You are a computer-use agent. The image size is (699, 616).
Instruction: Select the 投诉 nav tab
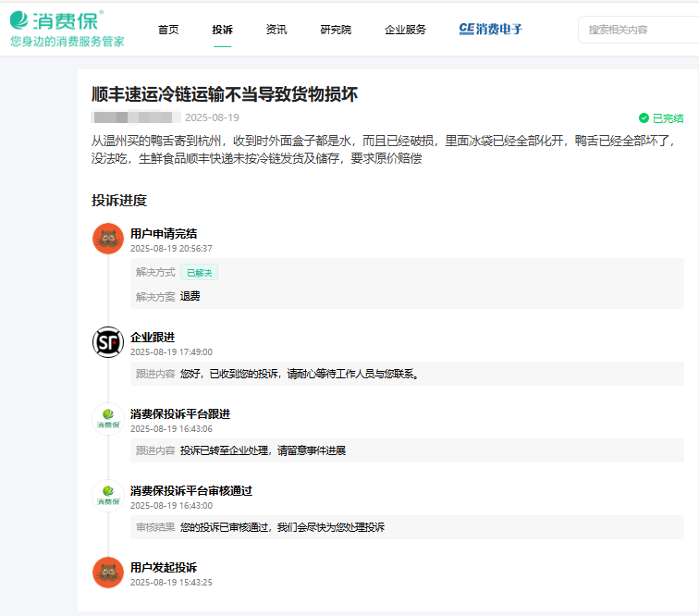click(x=223, y=30)
